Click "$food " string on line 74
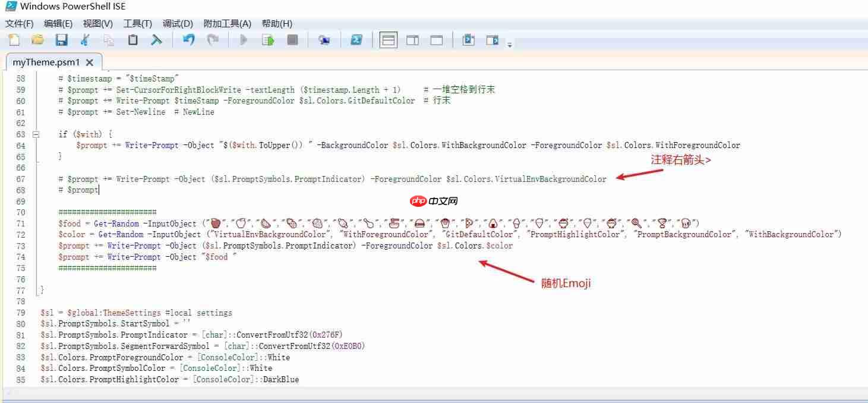The image size is (868, 403). tap(219, 257)
